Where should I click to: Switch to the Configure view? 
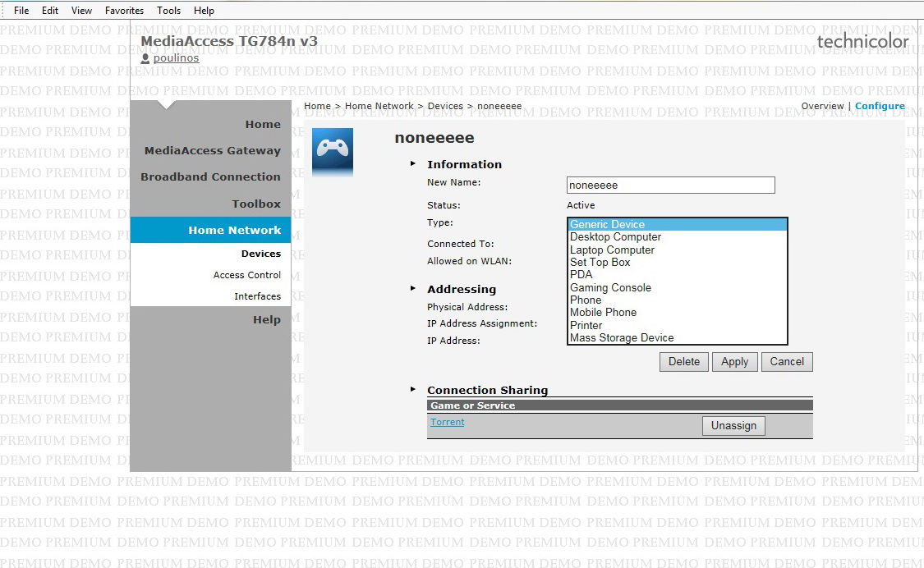(x=880, y=106)
